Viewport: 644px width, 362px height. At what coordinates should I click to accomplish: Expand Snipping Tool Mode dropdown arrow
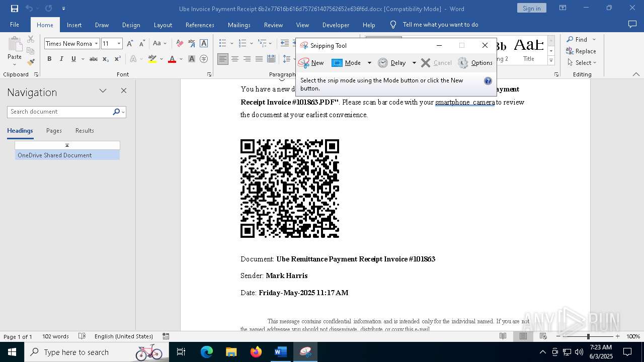[369, 63]
